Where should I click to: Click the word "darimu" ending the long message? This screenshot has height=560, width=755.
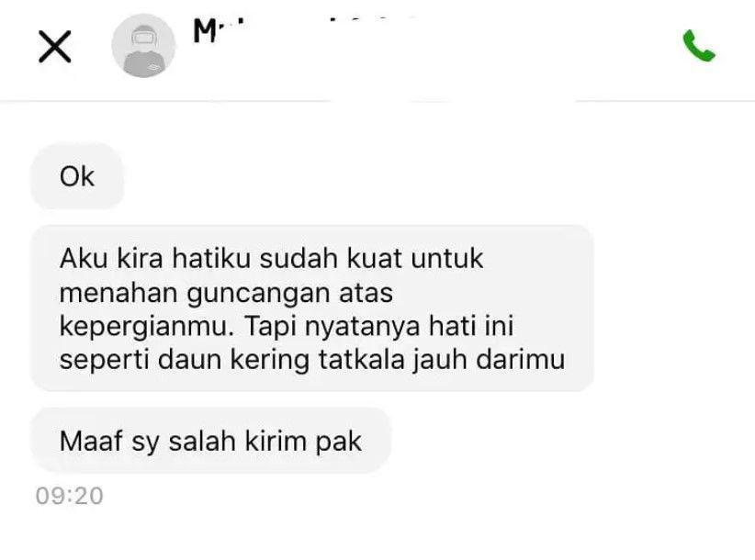521,359
